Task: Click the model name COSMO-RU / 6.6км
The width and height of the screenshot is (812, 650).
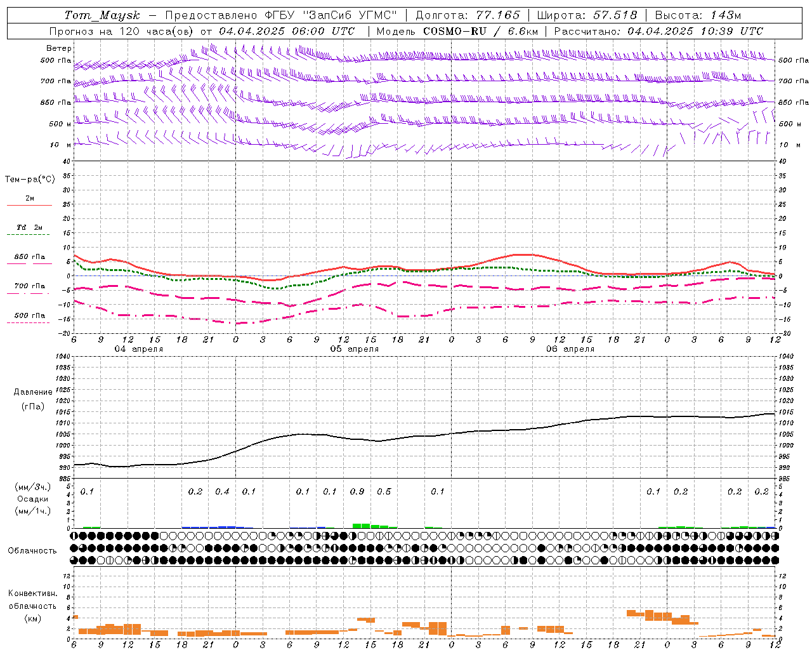Action: click(x=481, y=31)
